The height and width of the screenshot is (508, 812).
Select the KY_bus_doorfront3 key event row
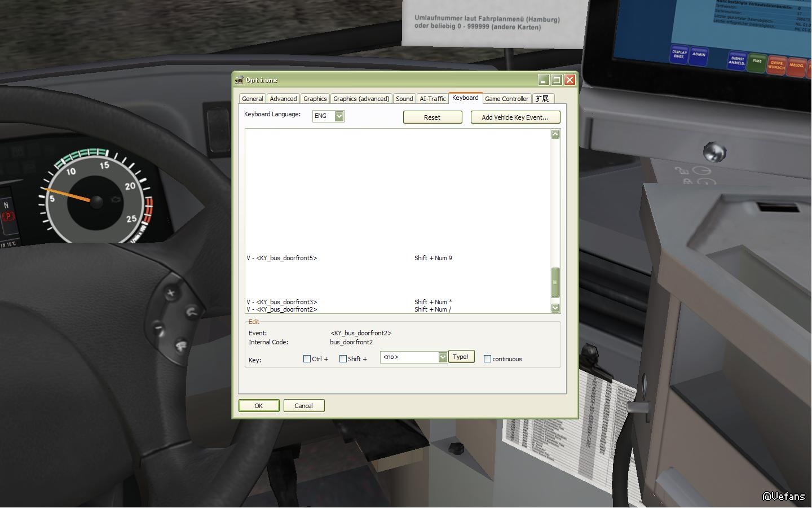(398, 302)
